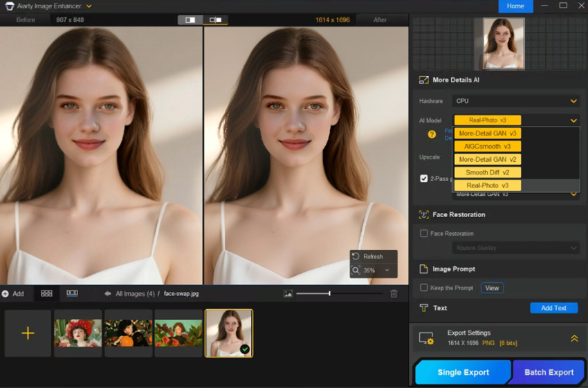
Task: Select the woman with orange thumbnail
Action: click(128, 333)
